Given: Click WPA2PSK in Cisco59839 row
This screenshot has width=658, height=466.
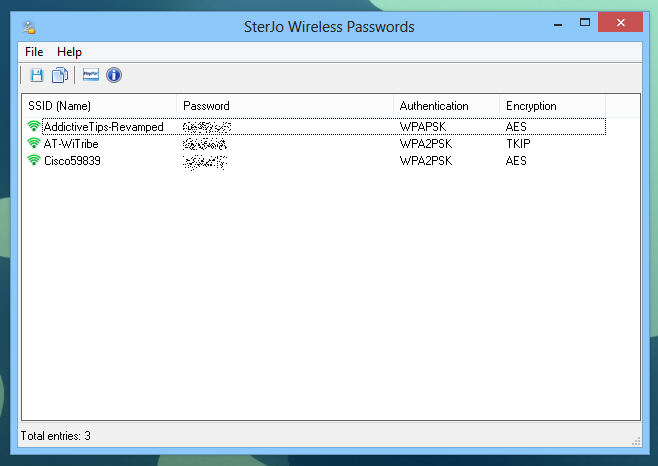Looking at the screenshot, I should [x=426, y=160].
